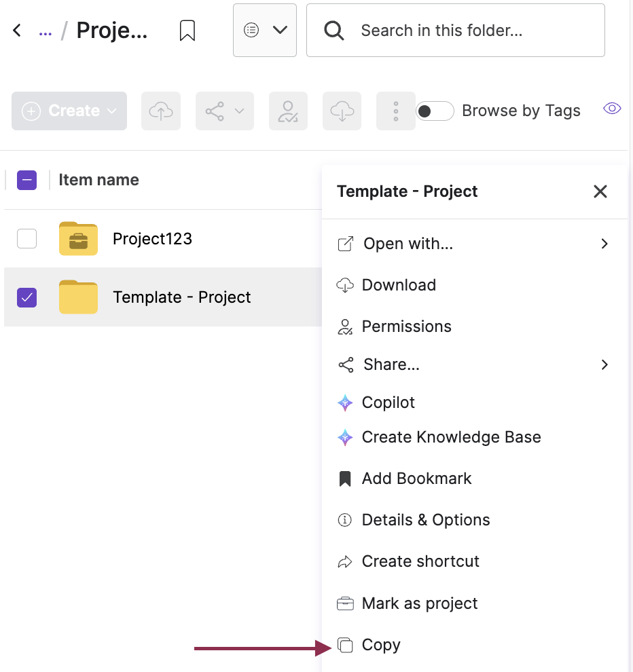633x672 pixels.
Task: Open the Create dropdown button
Action: coord(69,111)
